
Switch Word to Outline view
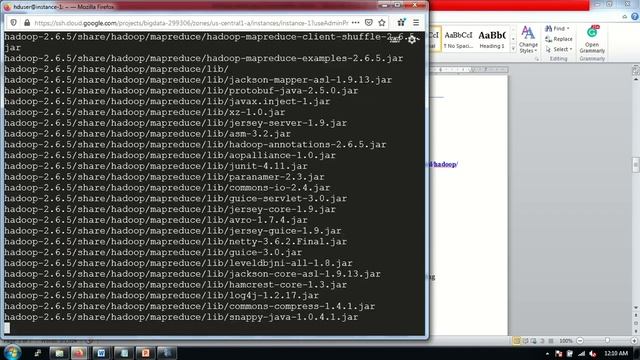point(542,340)
